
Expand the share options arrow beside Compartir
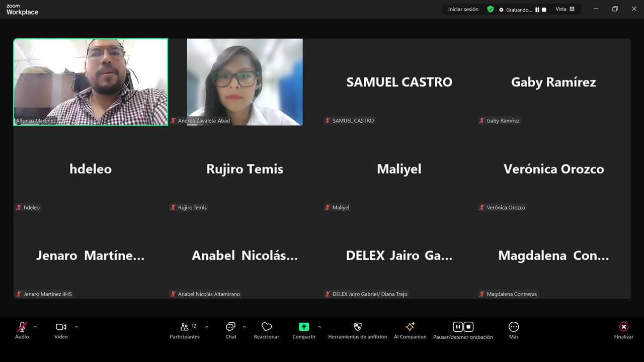point(319,327)
